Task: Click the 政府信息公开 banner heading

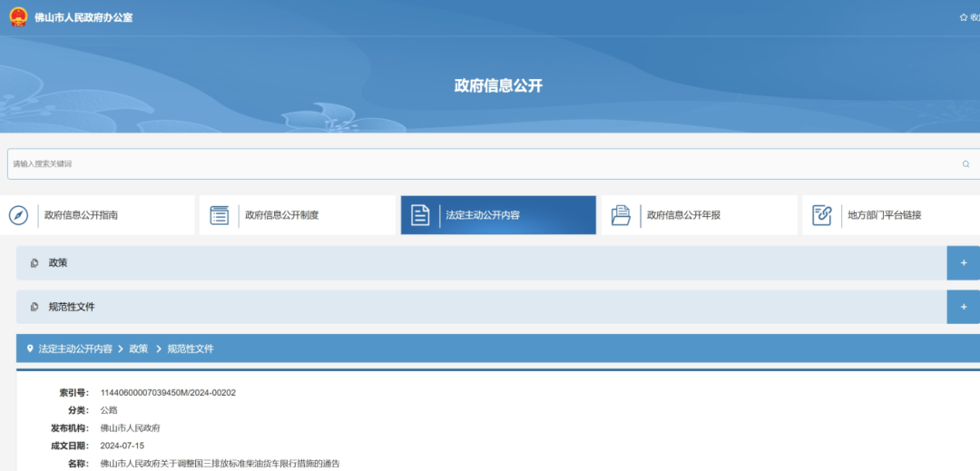Action: (x=498, y=86)
